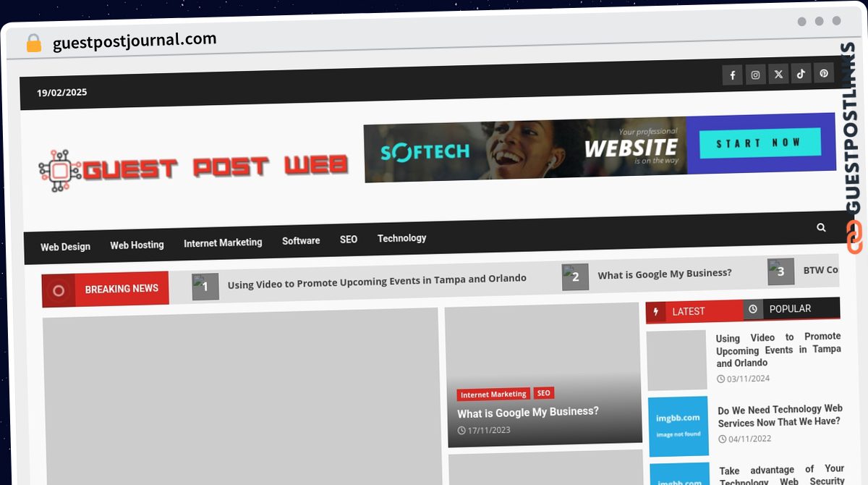
Task: Click the Guest Post Web logo
Action: pyautogui.click(x=193, y=169)
